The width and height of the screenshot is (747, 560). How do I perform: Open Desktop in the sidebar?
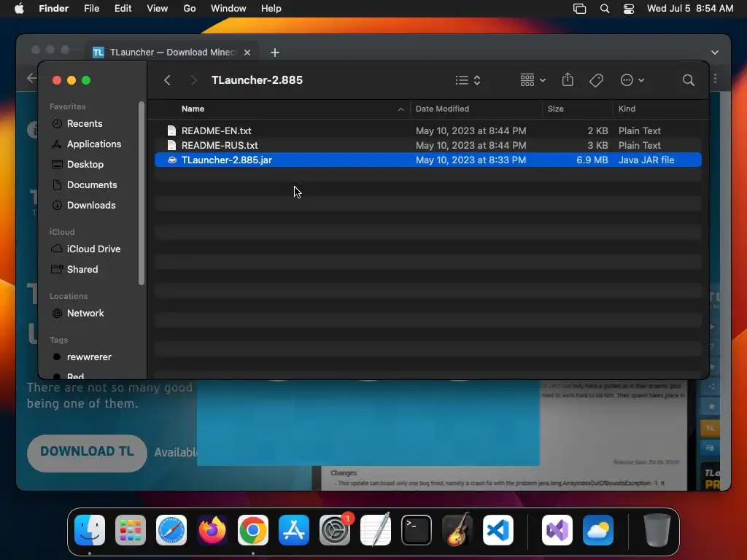[x=85, y=164]
